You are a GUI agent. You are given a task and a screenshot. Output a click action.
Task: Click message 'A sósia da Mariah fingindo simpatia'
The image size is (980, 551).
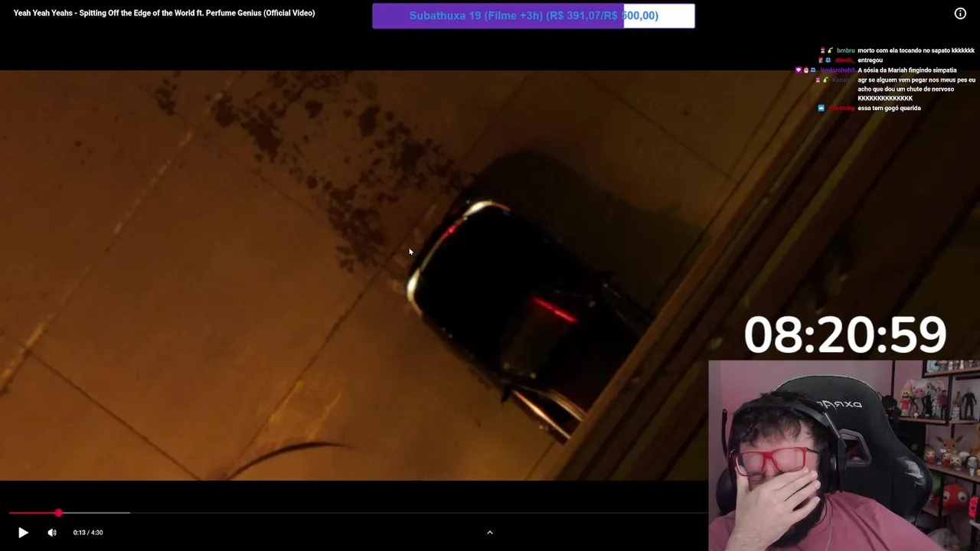[x=906, y=70]
